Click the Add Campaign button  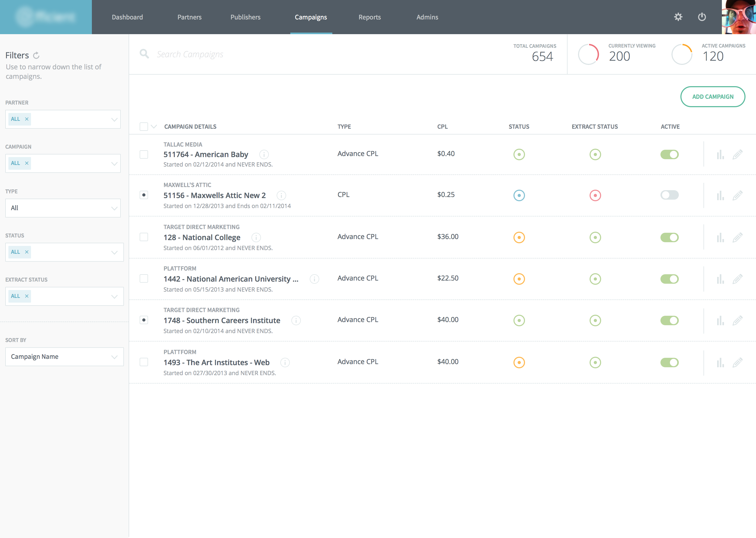(713, 97)
